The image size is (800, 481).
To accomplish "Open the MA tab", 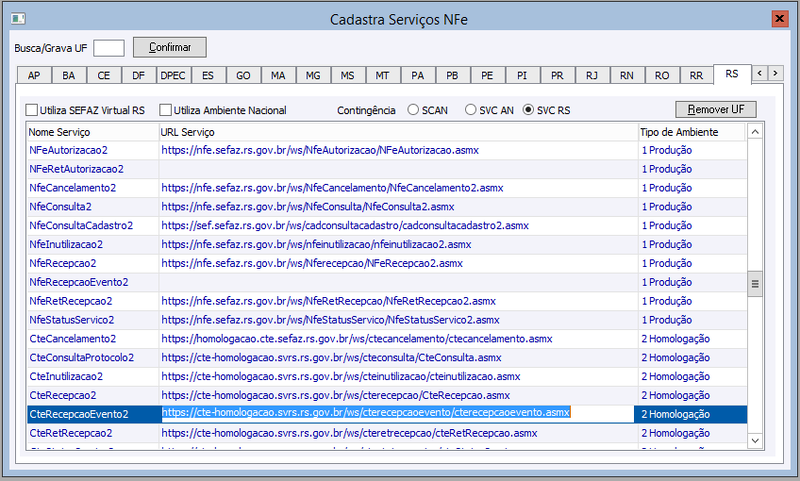I will click(x=278, y=75).
